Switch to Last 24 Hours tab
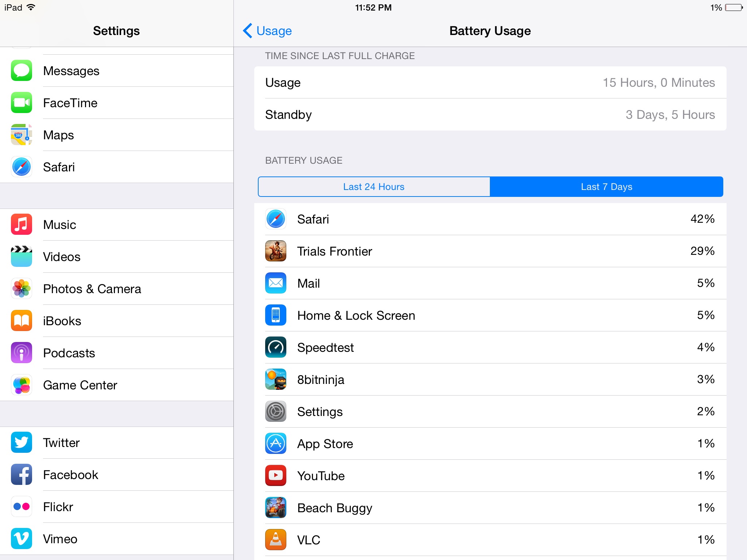The image size is (747, 560). point(374,187)
